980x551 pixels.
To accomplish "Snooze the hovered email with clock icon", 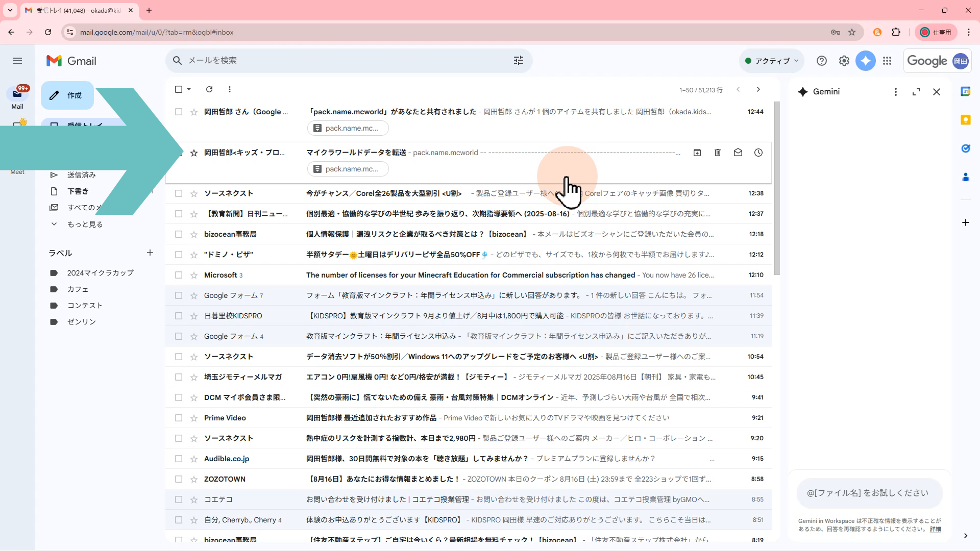I will [x=758, y=153].
